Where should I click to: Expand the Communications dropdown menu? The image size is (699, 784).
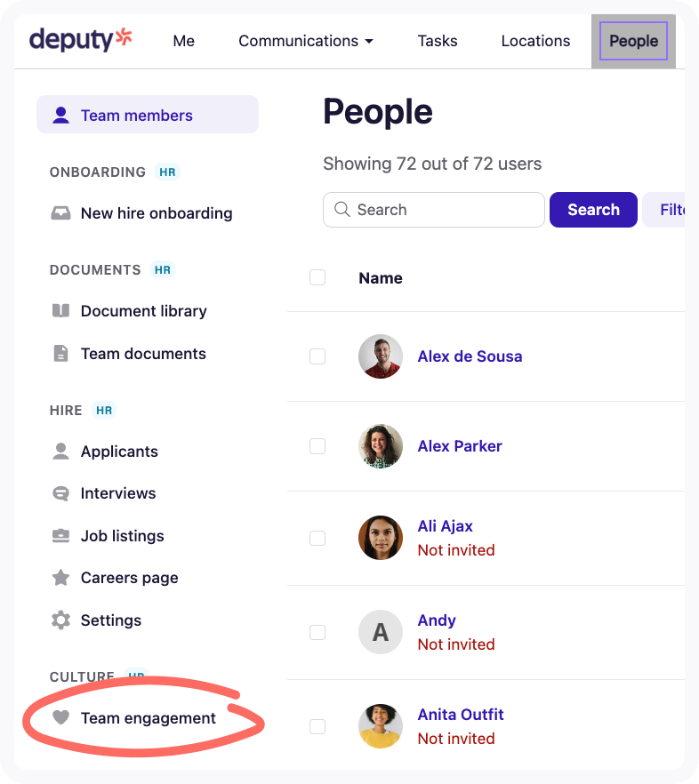(306, 41)
